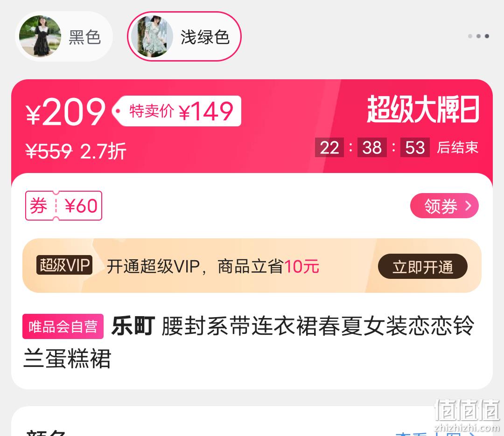Select the 浅绿色 color option

tap(184, 36)
